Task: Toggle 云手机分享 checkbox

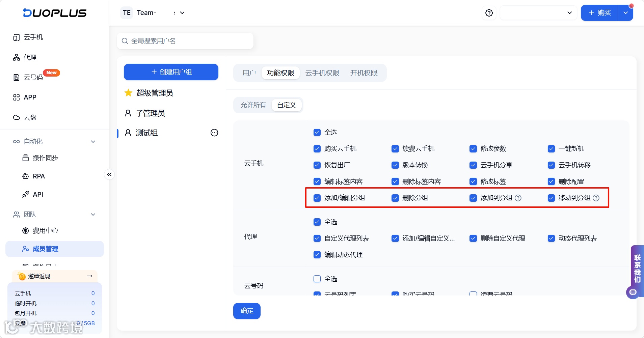Action: (x=473, y=165)
